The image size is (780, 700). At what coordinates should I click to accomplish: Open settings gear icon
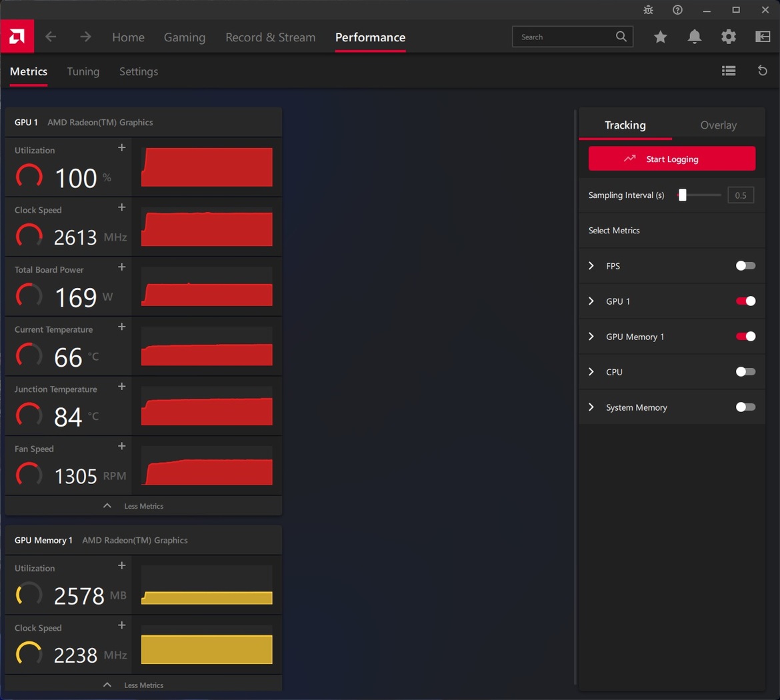(728, 36)
